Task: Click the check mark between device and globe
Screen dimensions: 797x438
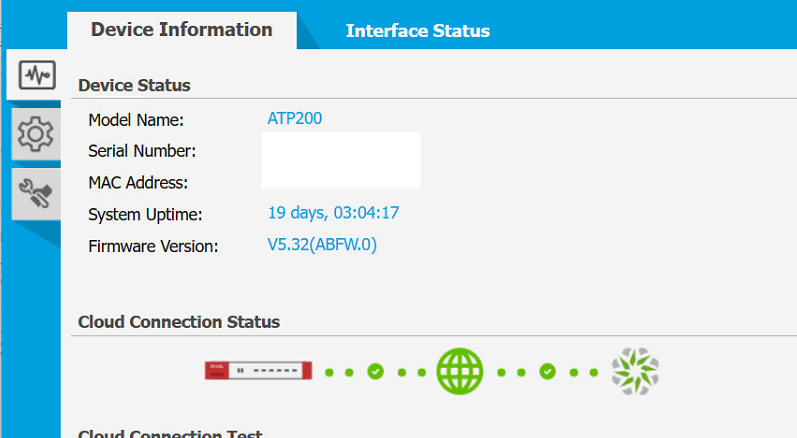Action: click(375, 372)
